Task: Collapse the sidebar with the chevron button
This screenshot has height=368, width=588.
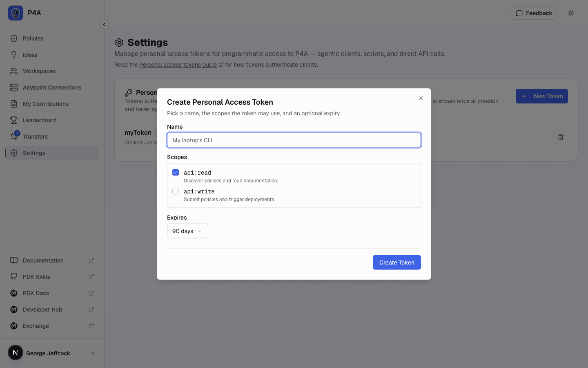Action: click(104, 25)
